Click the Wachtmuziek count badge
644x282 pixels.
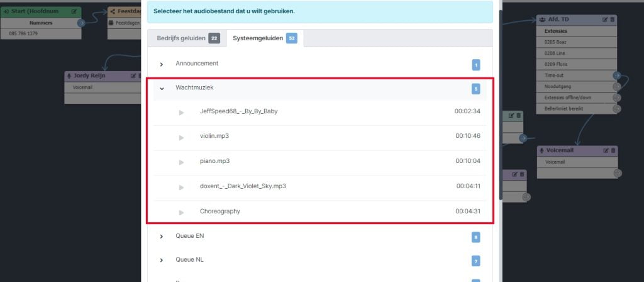(475, 89)
